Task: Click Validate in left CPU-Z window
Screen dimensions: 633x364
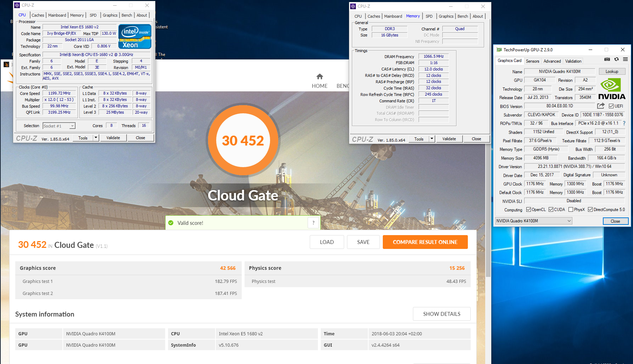Action: point(113,138)
